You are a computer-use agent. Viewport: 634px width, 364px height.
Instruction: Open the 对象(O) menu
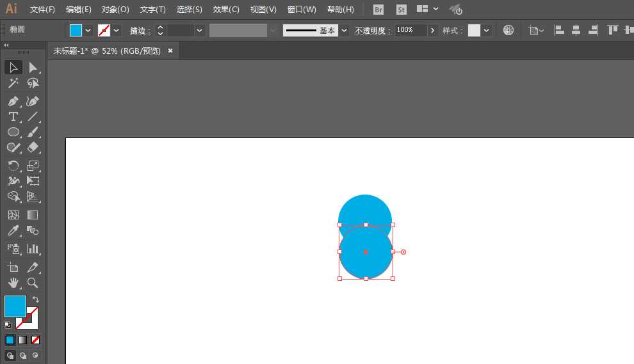point(115,10)
